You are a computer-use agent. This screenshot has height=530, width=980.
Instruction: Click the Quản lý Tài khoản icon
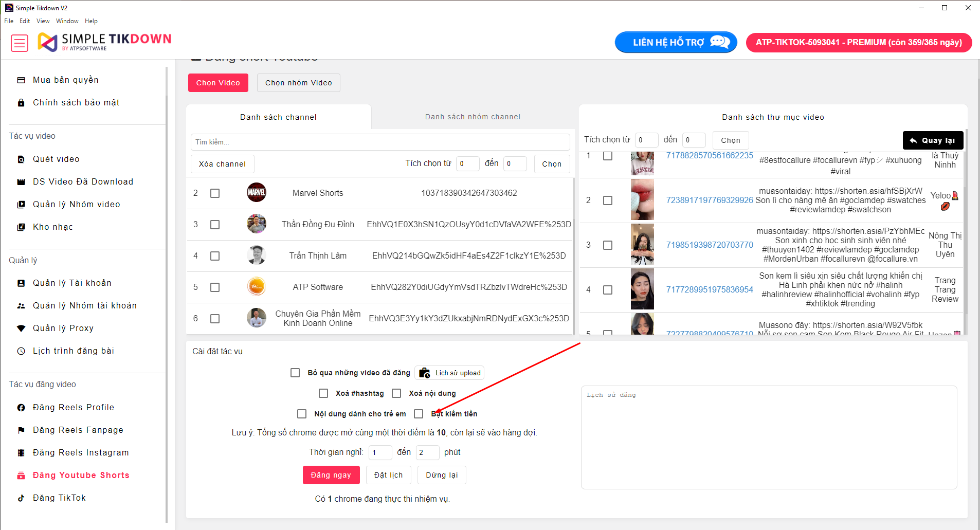click(x=21, y=283)
